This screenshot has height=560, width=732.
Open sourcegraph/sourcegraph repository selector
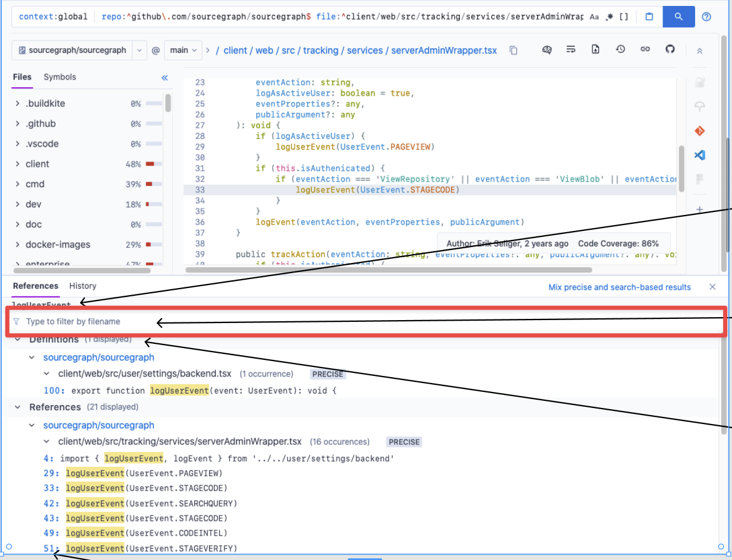(72, 50)
